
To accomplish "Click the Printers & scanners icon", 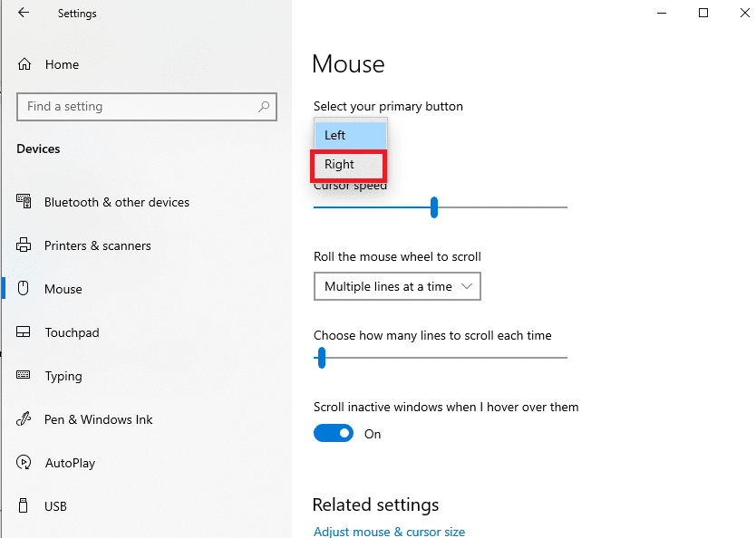I will click(x=24, y=245).
